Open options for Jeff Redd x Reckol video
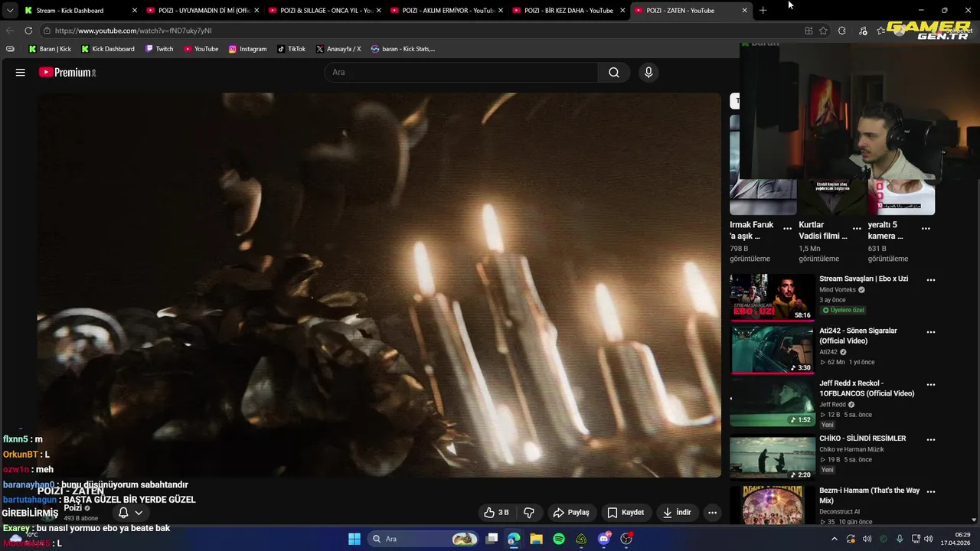980x551 pixels. pos(931,385)
